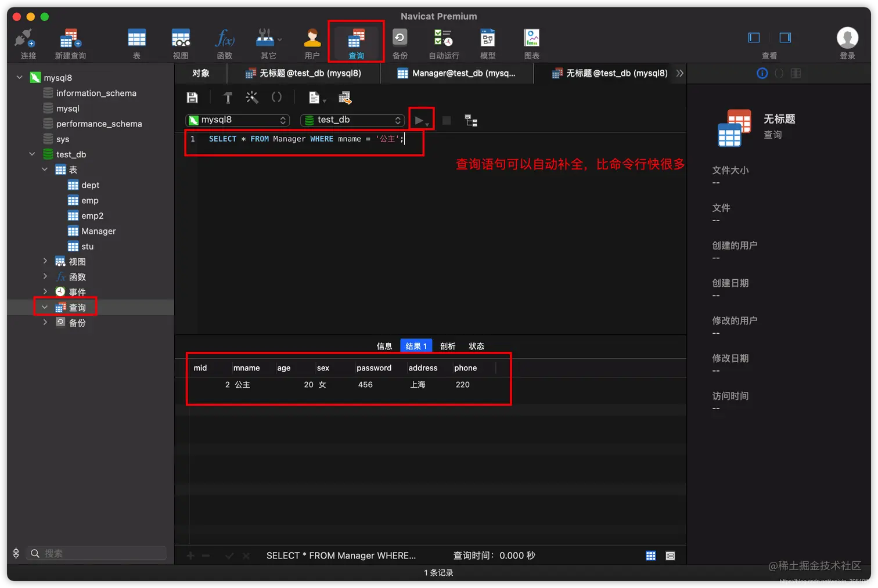Open the 图表 charts toolbar icon

pyautogui.click(x=532, y=44)
